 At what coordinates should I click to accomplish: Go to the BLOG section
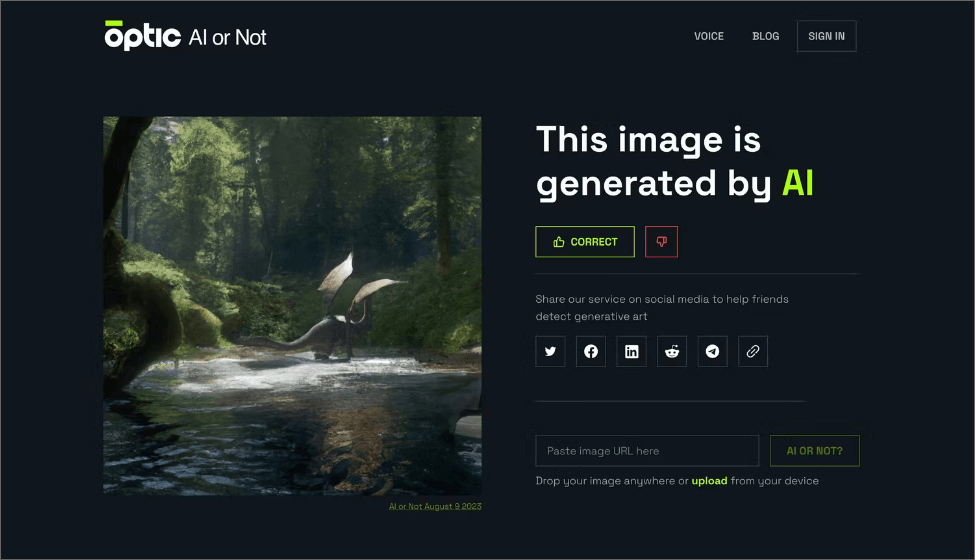pos(765,36)
